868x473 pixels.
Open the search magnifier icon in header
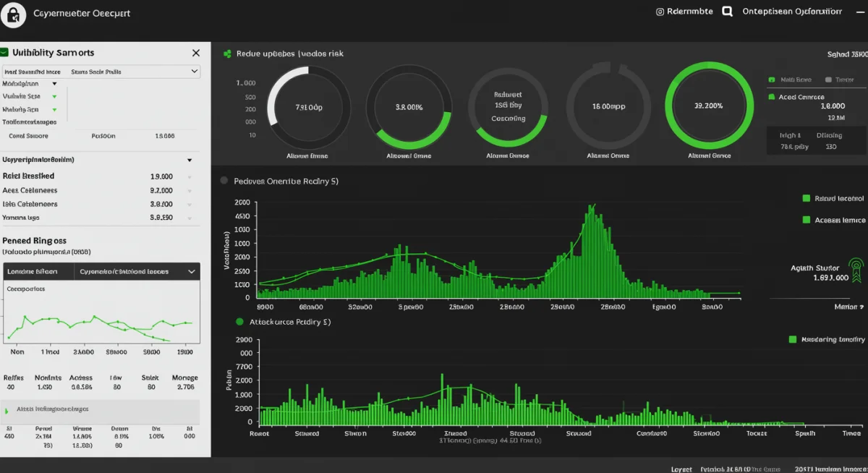click(726, 11)
